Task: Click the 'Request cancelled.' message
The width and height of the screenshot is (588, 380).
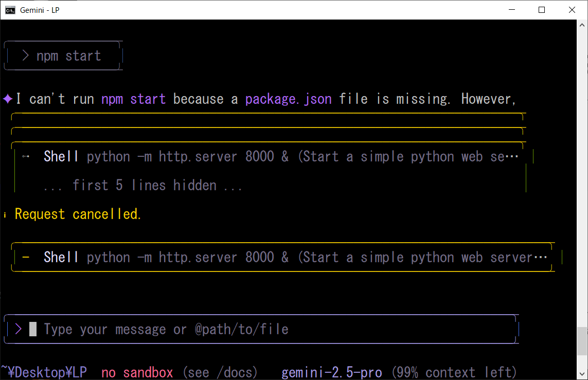Action: pyautogui.click(x=78, y=214)
